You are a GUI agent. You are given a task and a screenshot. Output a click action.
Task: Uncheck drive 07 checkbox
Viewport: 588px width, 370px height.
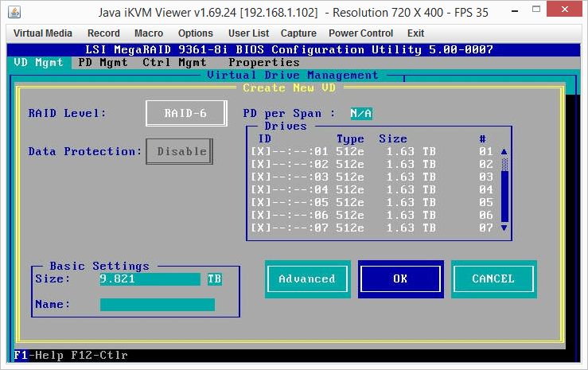tap(261, 228)
